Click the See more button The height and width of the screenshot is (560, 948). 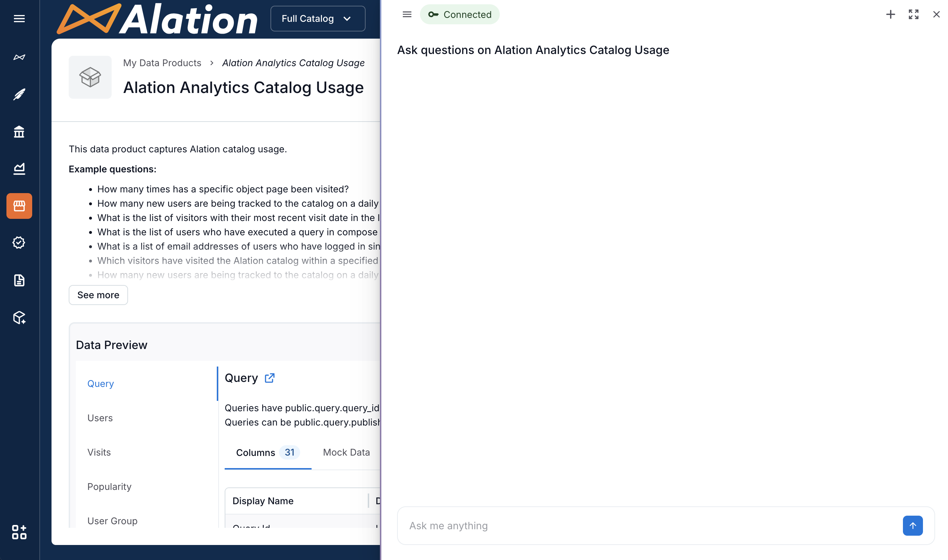(98, 295)
